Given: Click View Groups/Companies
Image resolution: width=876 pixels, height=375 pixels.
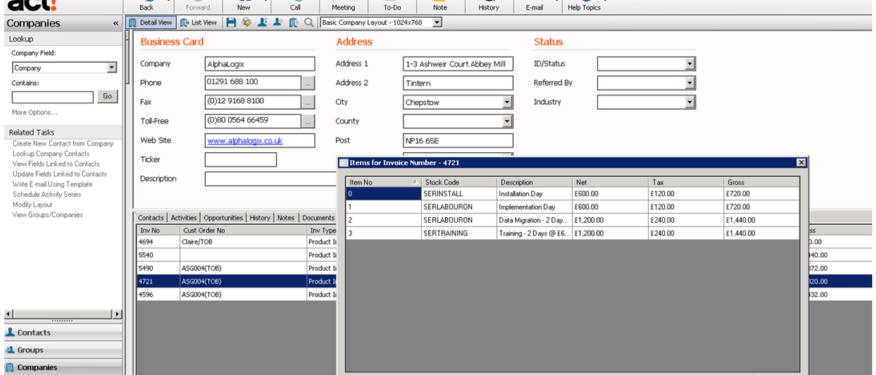Looking at the screenshot, I should [47, 215].
